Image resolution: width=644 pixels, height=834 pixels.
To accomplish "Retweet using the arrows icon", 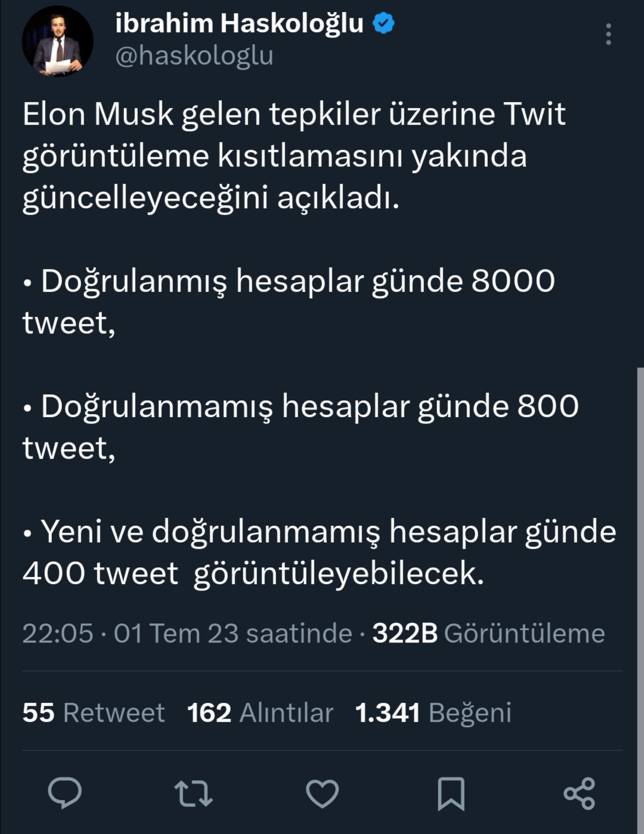I will [x=193, y=793].
